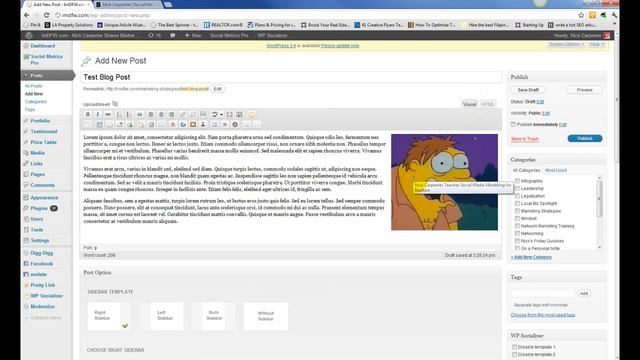
Task: Check the Networking category
Action: (517, 233)
